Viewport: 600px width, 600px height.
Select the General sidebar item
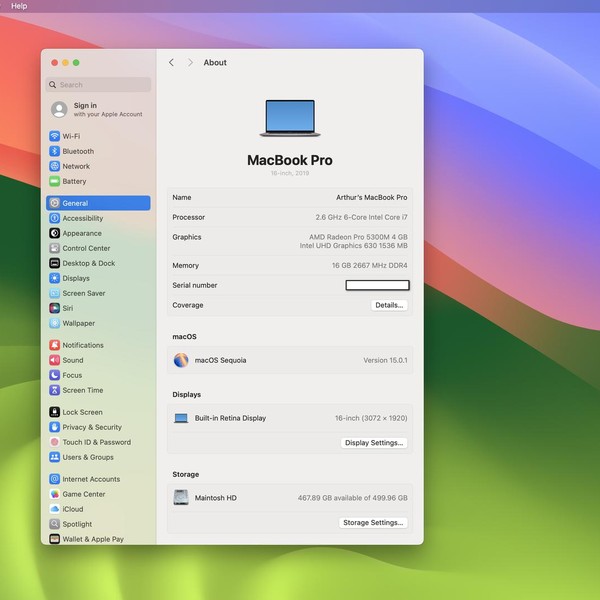(x=98, y=203)
